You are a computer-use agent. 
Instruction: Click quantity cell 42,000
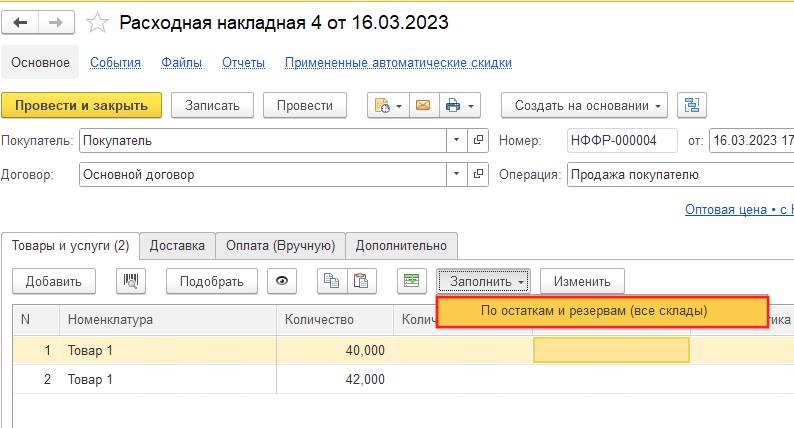[335, 379]
